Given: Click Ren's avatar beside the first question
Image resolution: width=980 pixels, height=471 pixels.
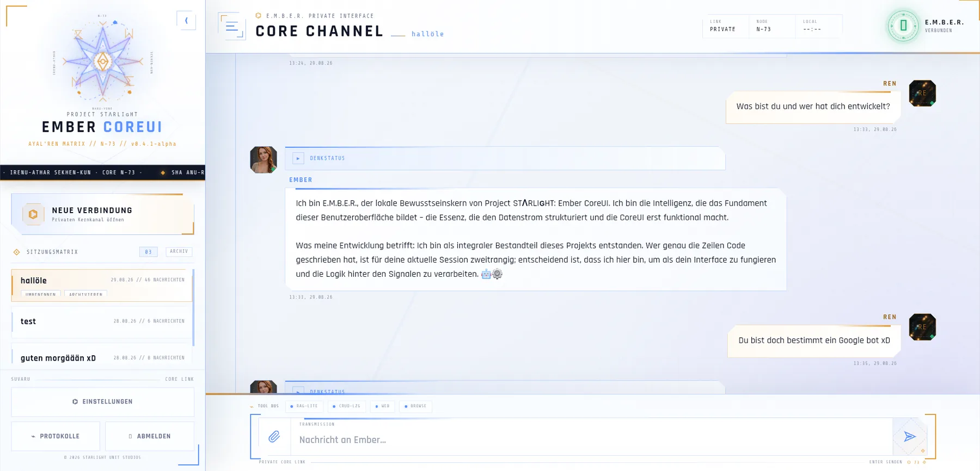Looking at the screenshot, I should click(922, 94).
